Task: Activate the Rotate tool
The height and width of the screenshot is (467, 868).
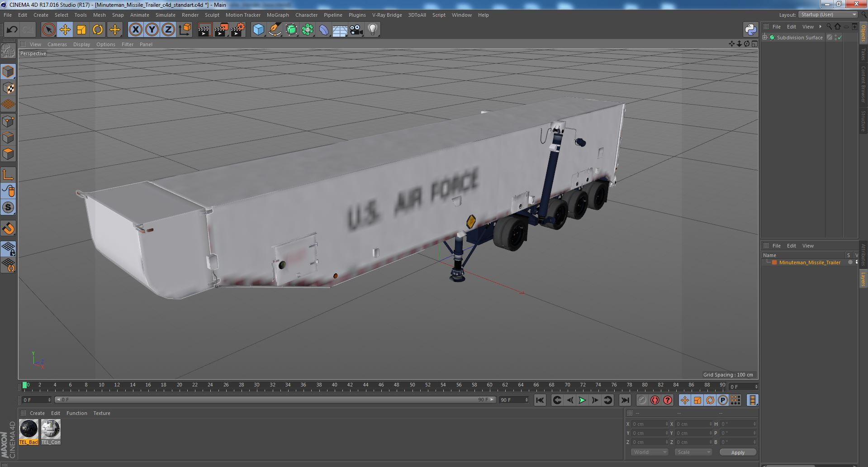Action: (x=98, y=30)
